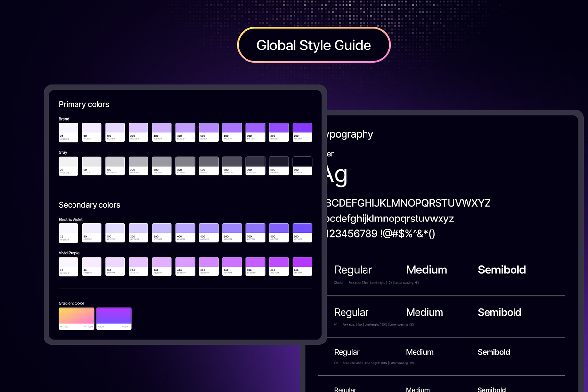Click the Brand 700 swatch

(x=256, y=132)
